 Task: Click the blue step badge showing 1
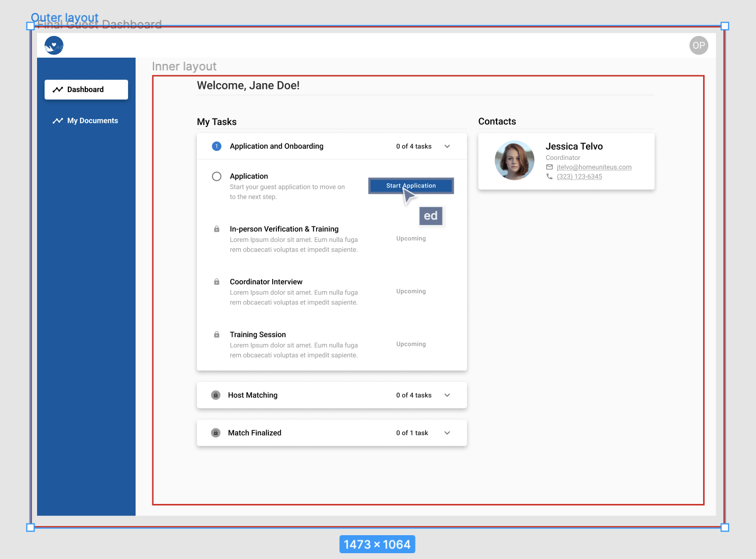(x=216, y=146)
